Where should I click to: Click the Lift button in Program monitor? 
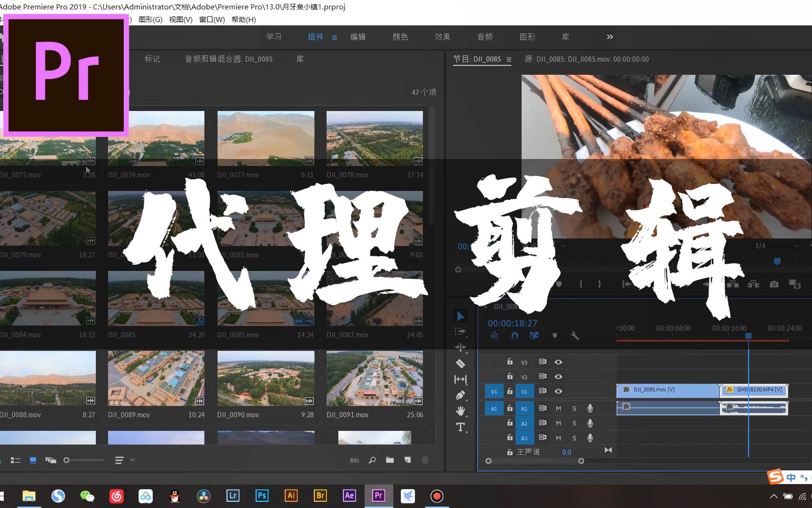click(733, 284)
